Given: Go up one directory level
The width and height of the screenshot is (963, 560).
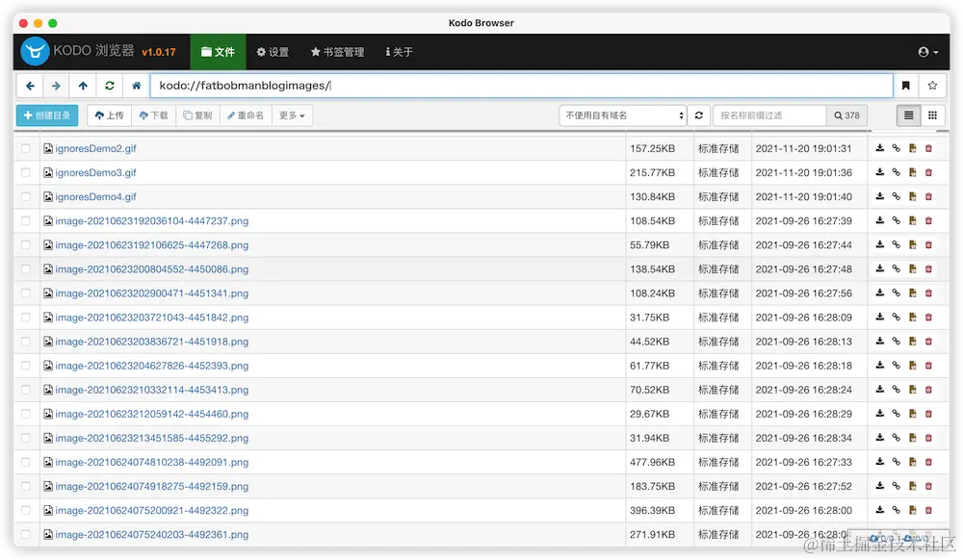Looking at the screenshot, I should coord(83,86).
